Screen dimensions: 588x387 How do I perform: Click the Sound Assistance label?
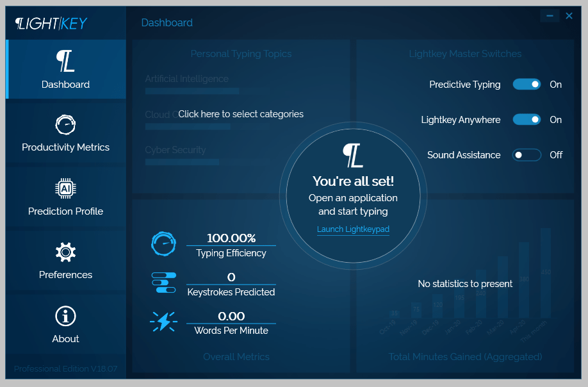click(464, 155)
